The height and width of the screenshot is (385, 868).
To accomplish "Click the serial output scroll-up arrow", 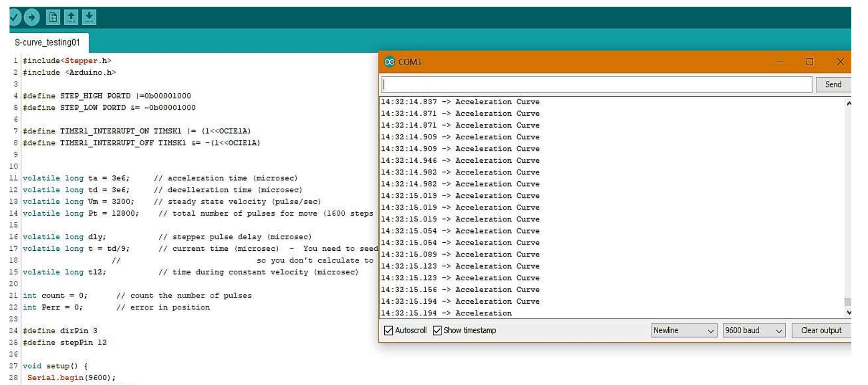I will (x=848, y=103).
